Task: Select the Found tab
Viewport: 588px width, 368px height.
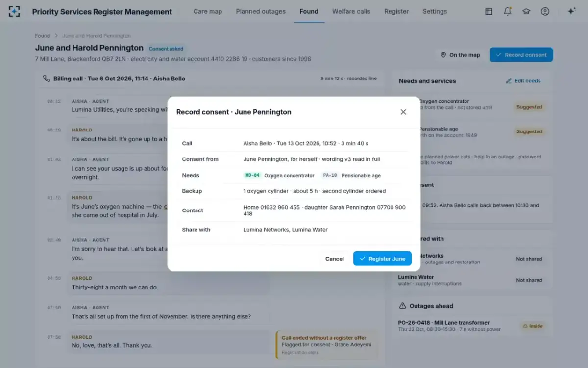Action: 309,11
